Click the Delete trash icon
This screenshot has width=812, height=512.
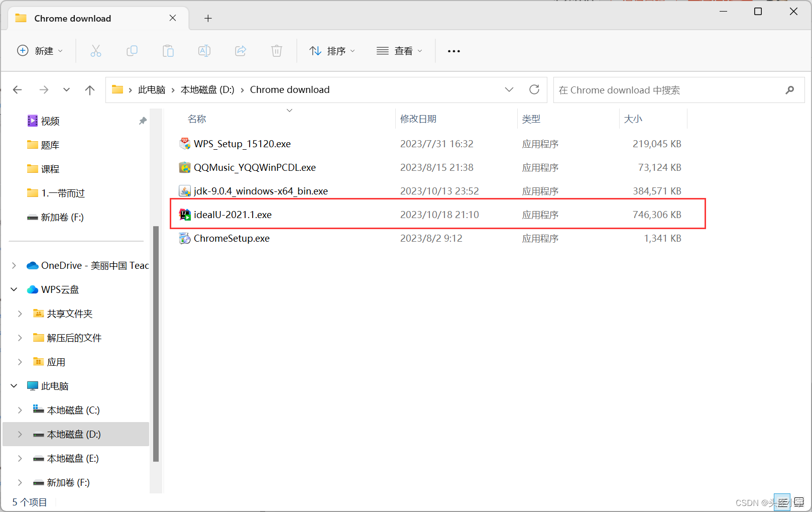(x=277, y=51)
